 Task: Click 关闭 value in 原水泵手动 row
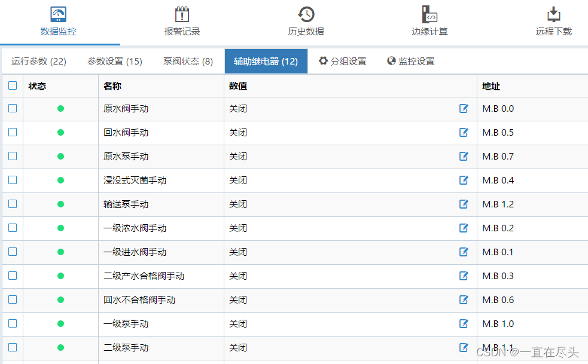coord(238,157)
